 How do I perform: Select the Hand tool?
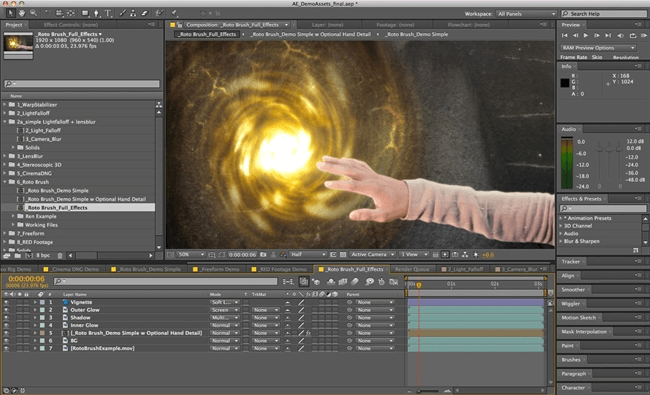22,13
